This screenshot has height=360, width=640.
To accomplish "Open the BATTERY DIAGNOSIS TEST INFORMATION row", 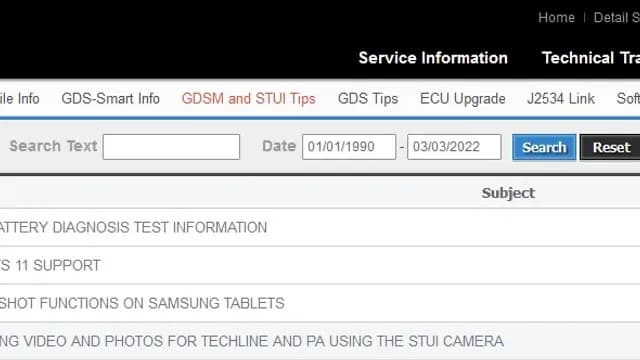I will pos(320,227).
